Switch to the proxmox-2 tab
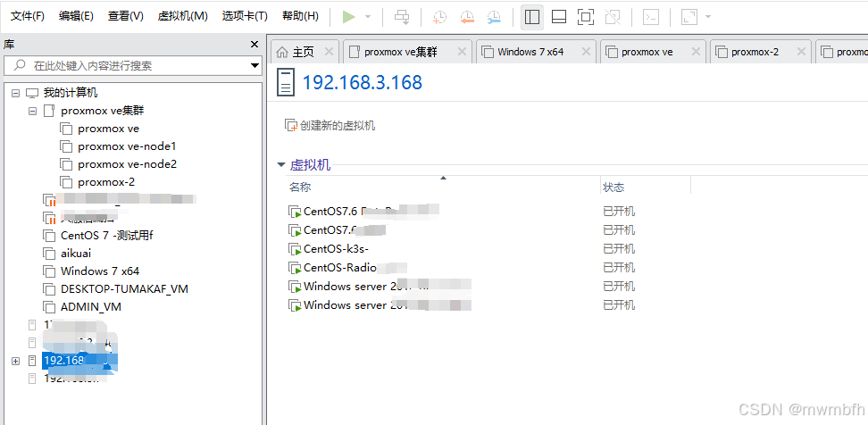 (x=755, y=52)
